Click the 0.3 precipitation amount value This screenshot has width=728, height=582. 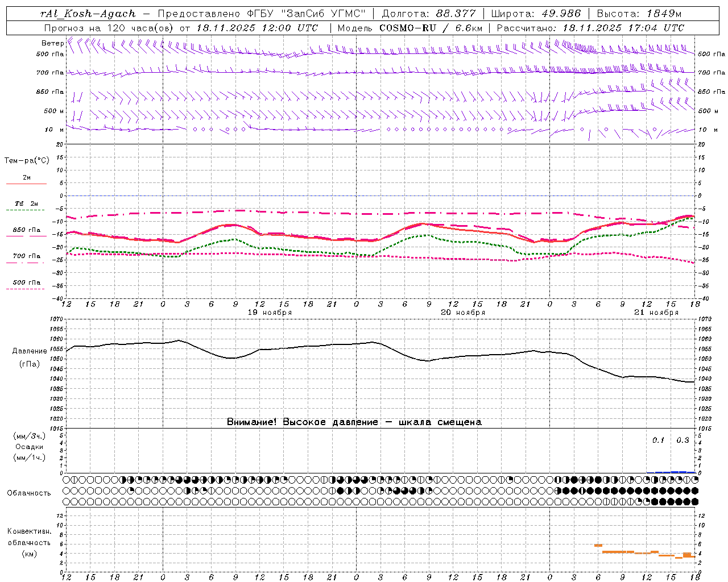tap(682, 440)
